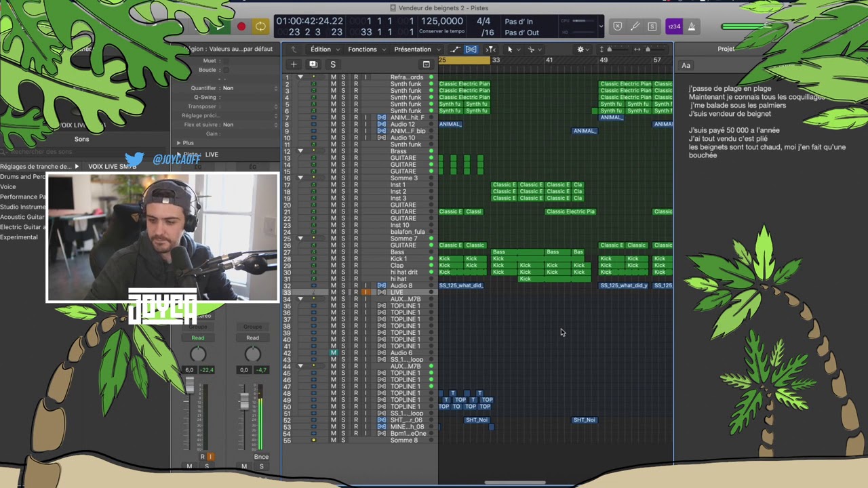
Task: Click the catch playhead icon
Action: coord(490,49)
